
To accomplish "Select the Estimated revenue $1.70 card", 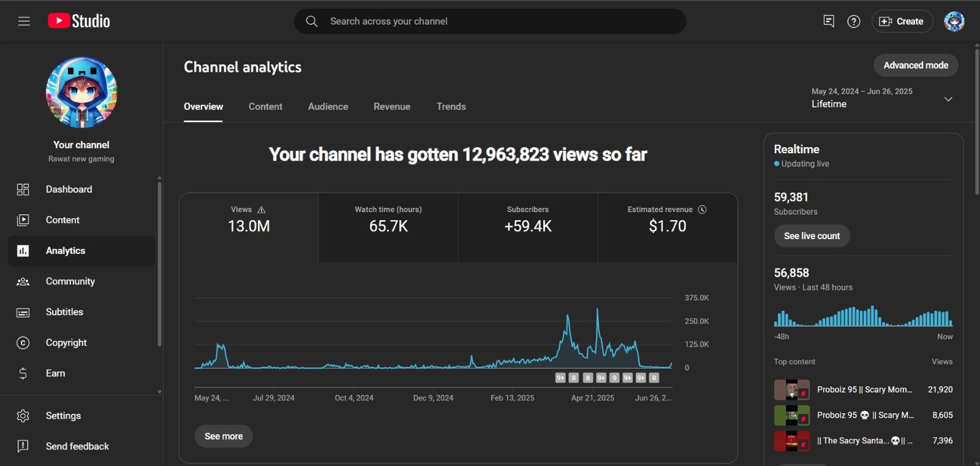I will (x=668, y=228).
